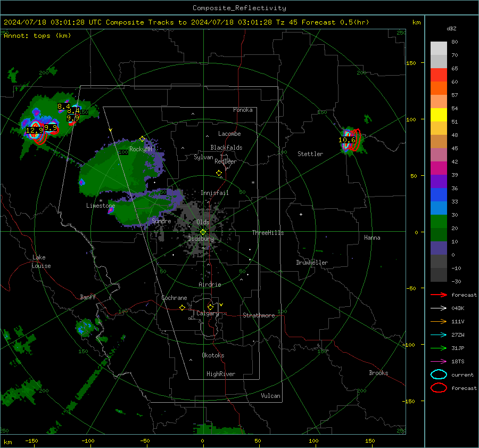Click the Hanna label
This screenshot has width=479, height=448.
coord(372,238)
